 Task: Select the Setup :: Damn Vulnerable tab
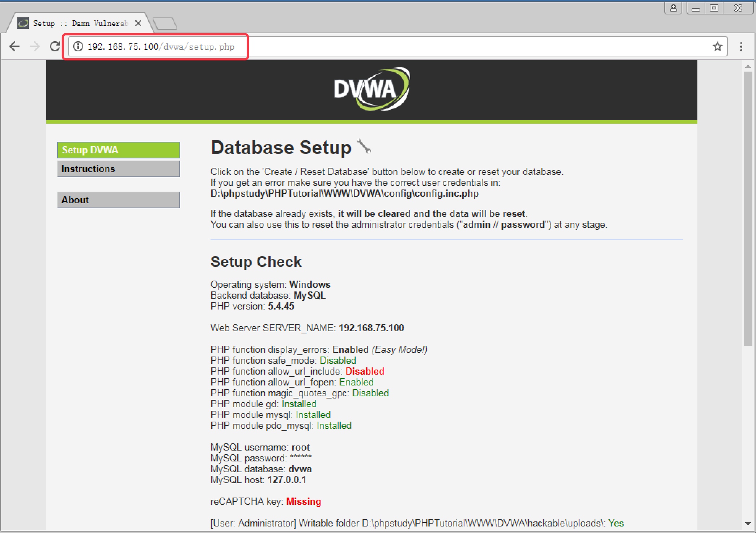pos(80,24)
